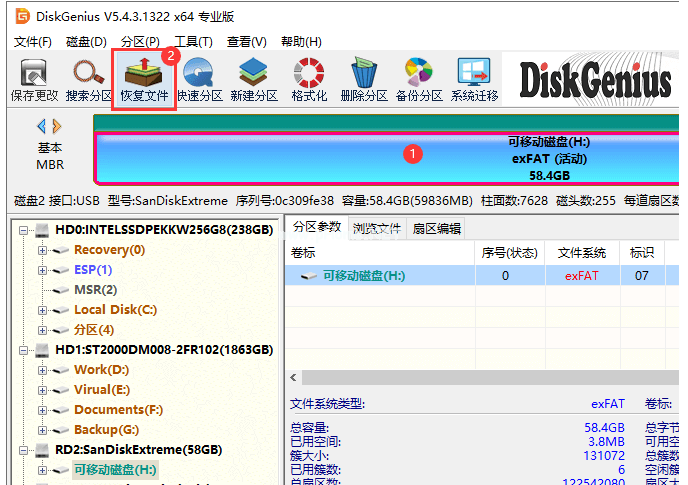
Task: Expand the Recovery(0) partition tree node
Action: click(x=43, y=250)
